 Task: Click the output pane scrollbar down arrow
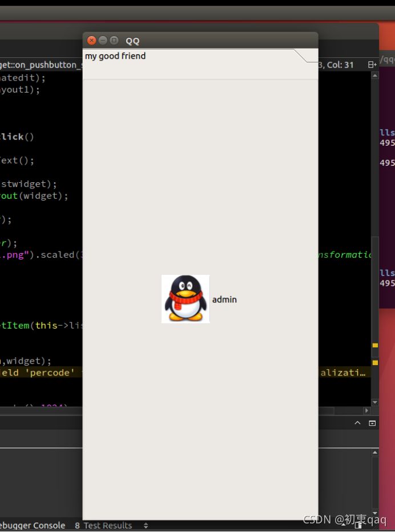[x=375, y=513]
